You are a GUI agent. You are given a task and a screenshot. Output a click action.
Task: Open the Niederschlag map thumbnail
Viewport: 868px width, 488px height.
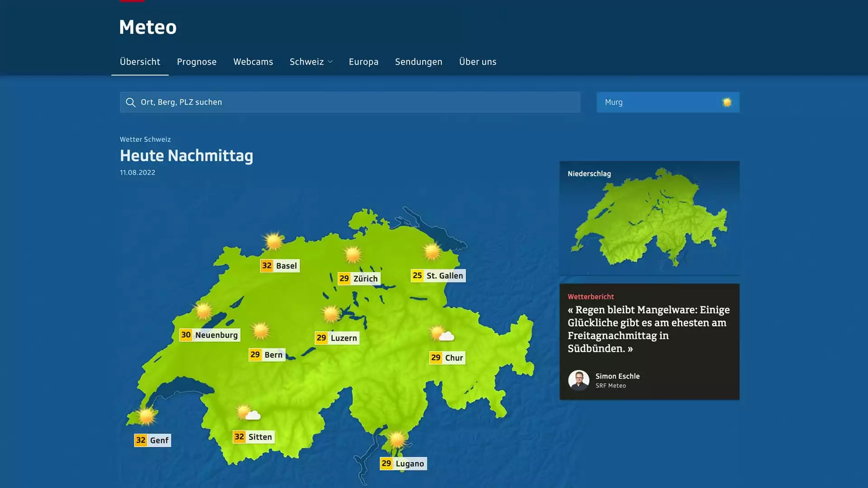650,218
